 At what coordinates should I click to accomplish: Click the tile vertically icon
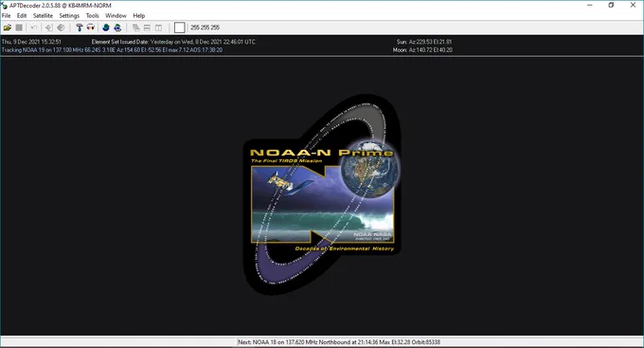[158, 27]
